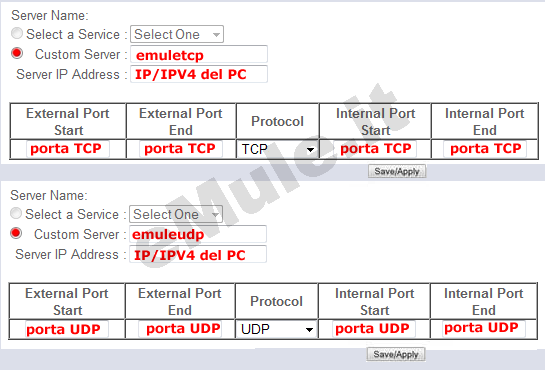Select the second 'Custom Server' radio button

click(16, 233)
